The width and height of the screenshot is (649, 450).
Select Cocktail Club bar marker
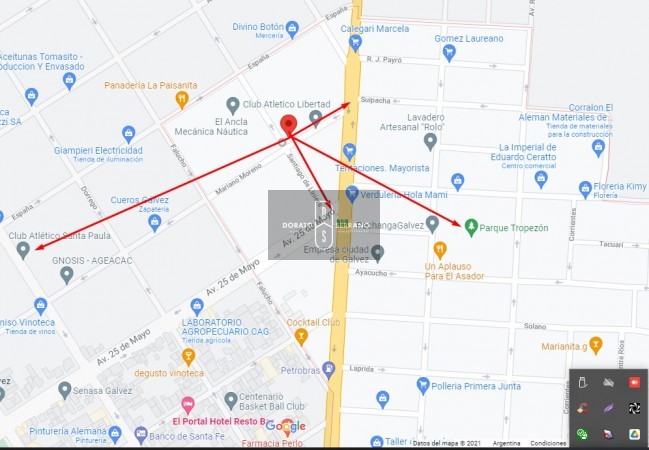click(x=301, y=337)
